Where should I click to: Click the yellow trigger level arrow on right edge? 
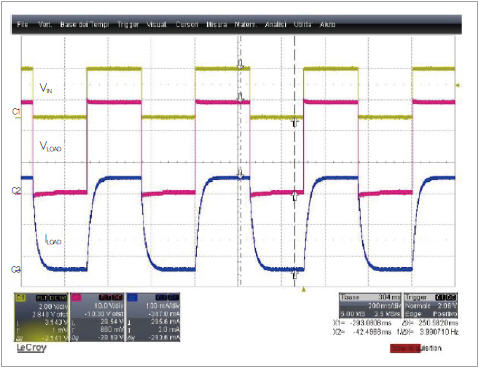[458, 85]
